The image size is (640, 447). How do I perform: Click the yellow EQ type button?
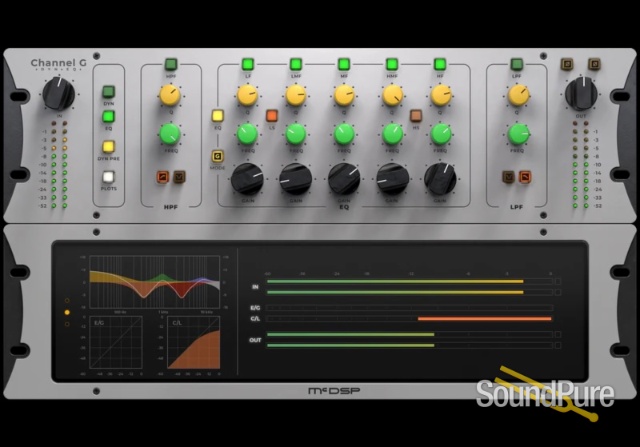(x=217, y=116)
